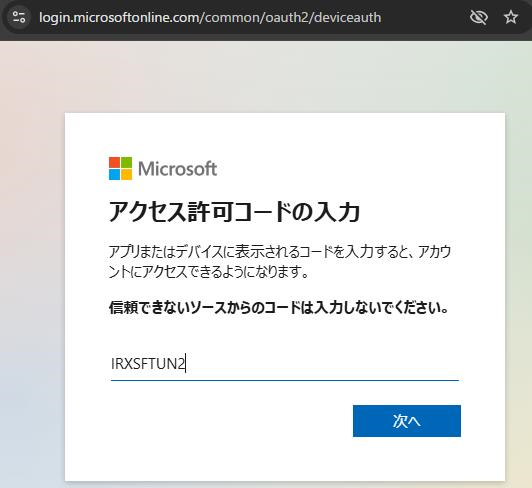This screenshot has width=532, height=488.
Task: Focus the code field containing IRXSFTUN2
Action: 285,364
